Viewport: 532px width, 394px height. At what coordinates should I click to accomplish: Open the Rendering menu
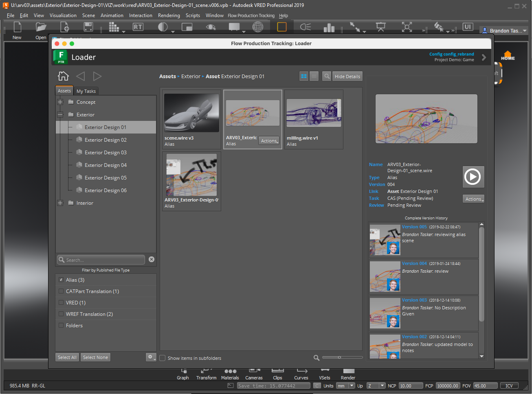click(169, 15)
